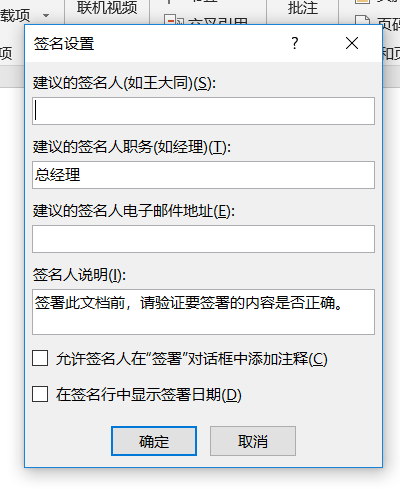Close the 签名设置 dialog with X

click(x=352, y=43)
